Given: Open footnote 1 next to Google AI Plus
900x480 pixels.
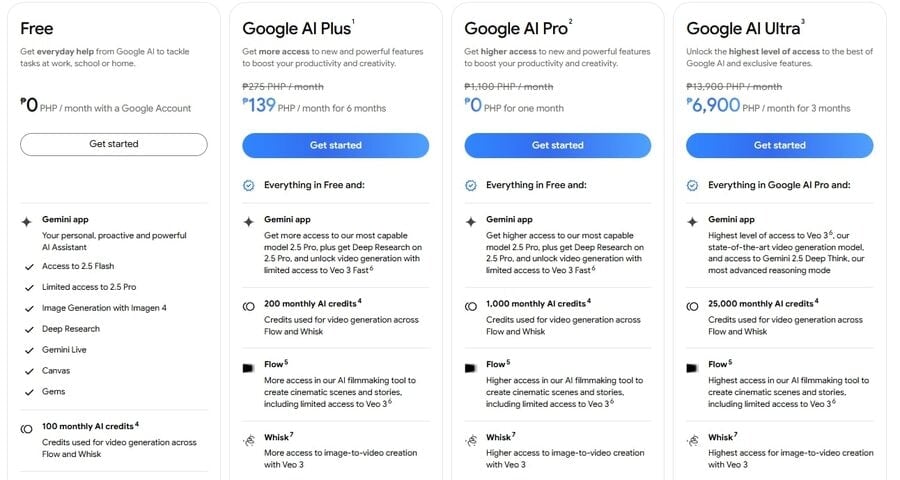Looking at the screenshot, I should click(352, 23).
